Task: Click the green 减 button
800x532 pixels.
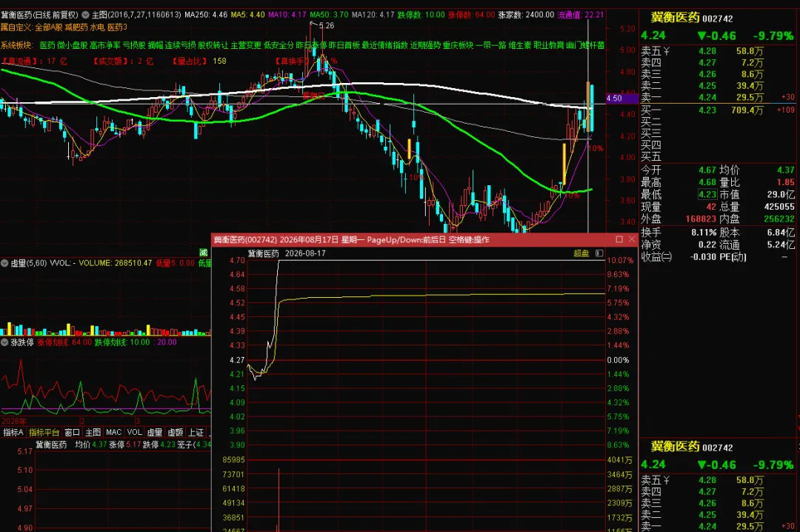Action: click(x=204, y=252)
